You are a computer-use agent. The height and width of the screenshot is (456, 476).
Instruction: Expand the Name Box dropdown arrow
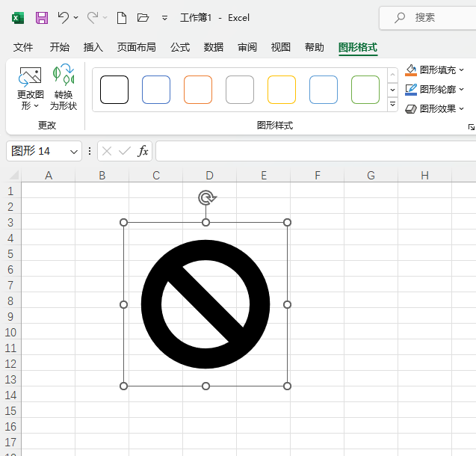(74, 152)
